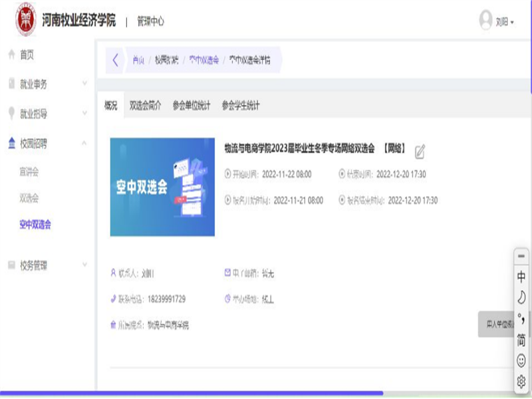Click the 空中双选会 breadcrumb link
This screenshot has height=399, width=532.
point(203,60)
